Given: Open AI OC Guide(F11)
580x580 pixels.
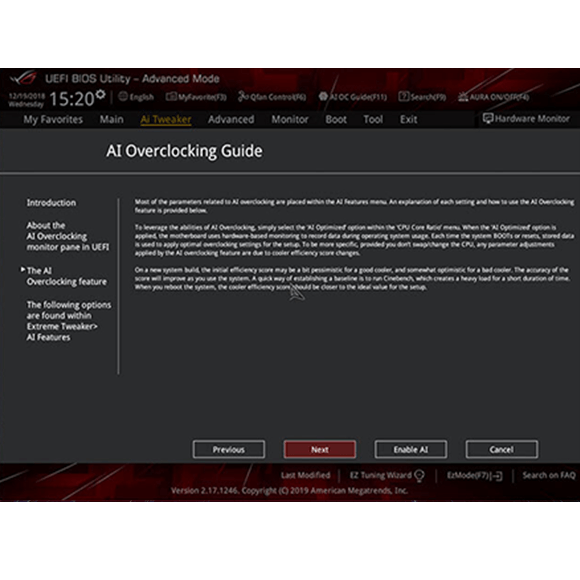Looking at the screenshot, I should 353,97.
